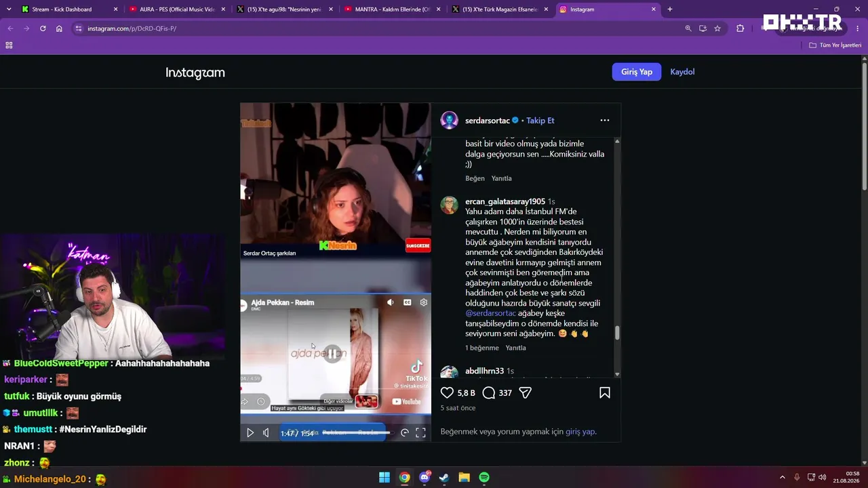Go to the browser home page
Image resolution: width=868 pixels, height=488 pixels.
tap(59, 28)
